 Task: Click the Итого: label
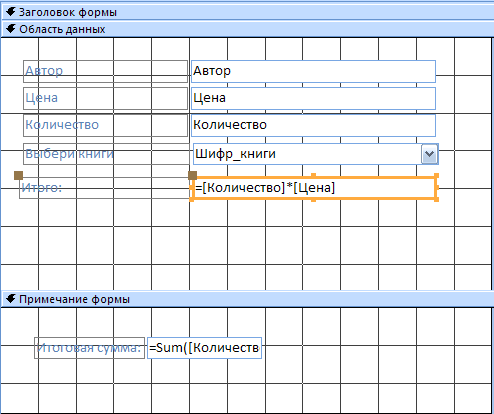[104, 188]
